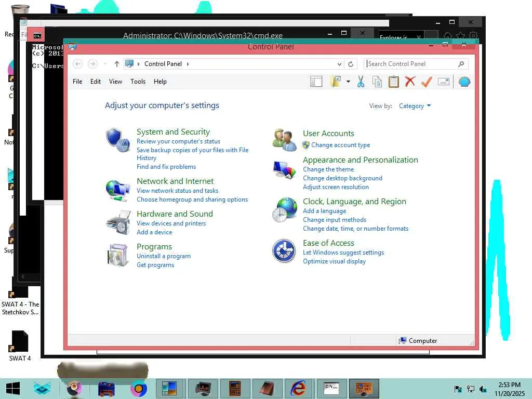Screen dimensions: 532x399
Task: Click the Network and Internet globe icon
Action: point(118,191)
